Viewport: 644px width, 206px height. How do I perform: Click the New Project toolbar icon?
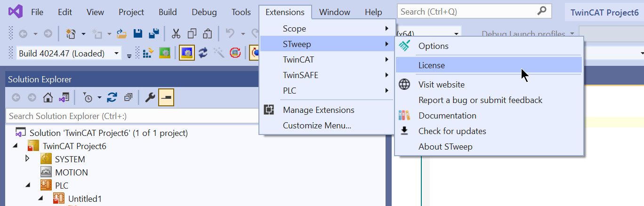(71, 34)
